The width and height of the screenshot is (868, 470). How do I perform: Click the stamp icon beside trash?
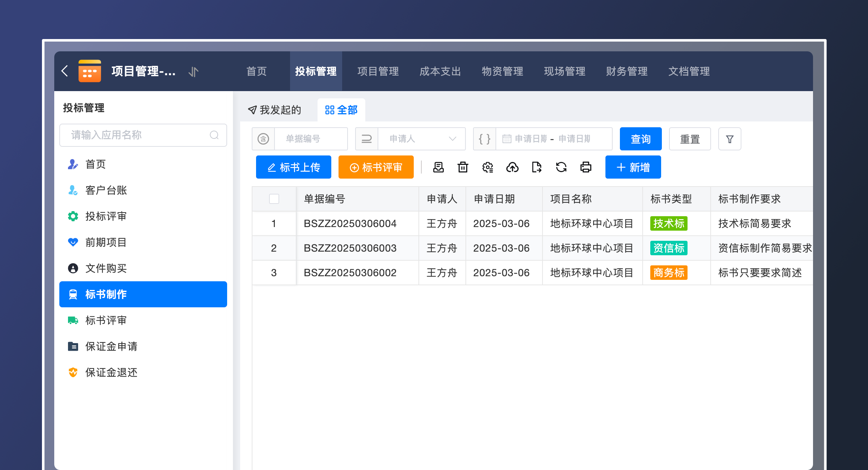point(438,167)
